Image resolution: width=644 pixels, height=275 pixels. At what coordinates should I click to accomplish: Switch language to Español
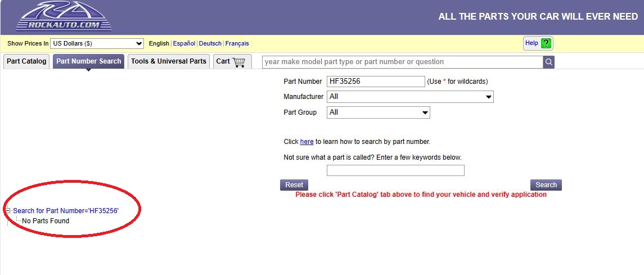click(x=184, y=43)
